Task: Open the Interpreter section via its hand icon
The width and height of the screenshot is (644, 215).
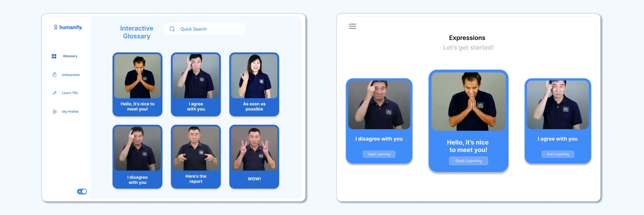Action: (54, 75)
